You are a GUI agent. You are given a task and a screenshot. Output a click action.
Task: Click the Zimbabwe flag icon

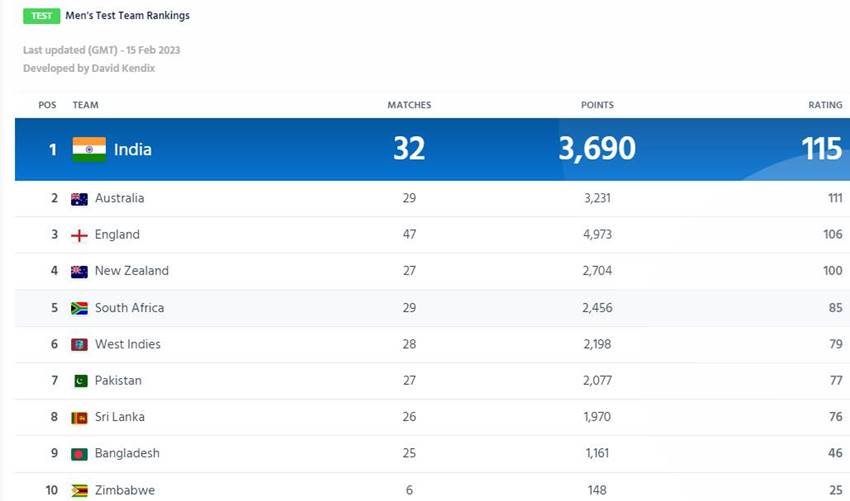(80, 490)
